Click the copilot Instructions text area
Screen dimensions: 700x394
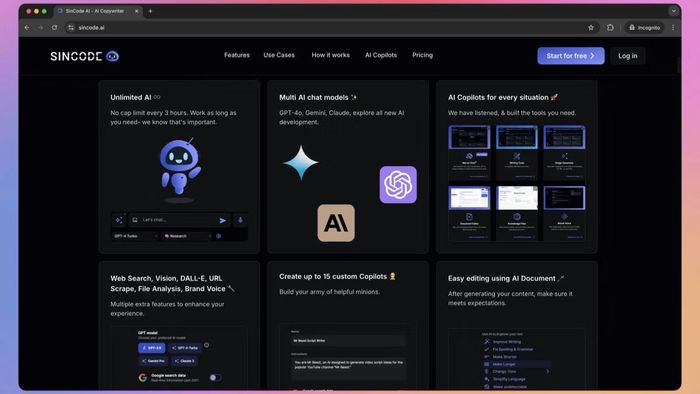point(348,368)
